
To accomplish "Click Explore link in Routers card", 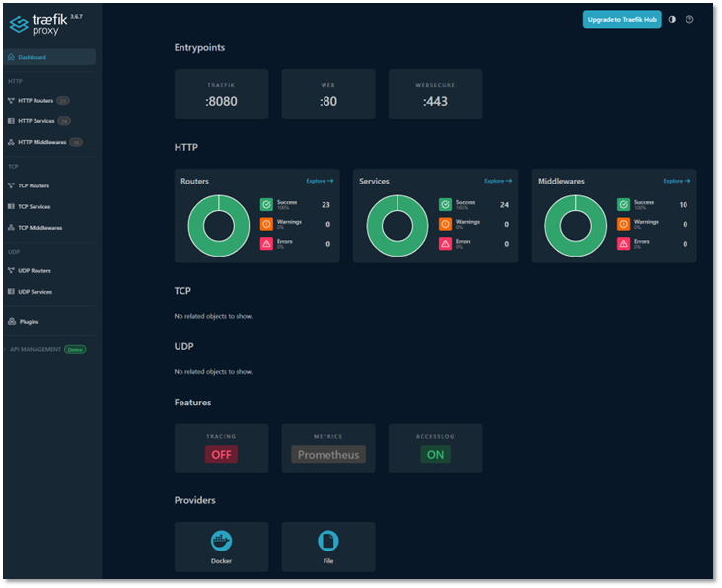I will pos(320,181).
